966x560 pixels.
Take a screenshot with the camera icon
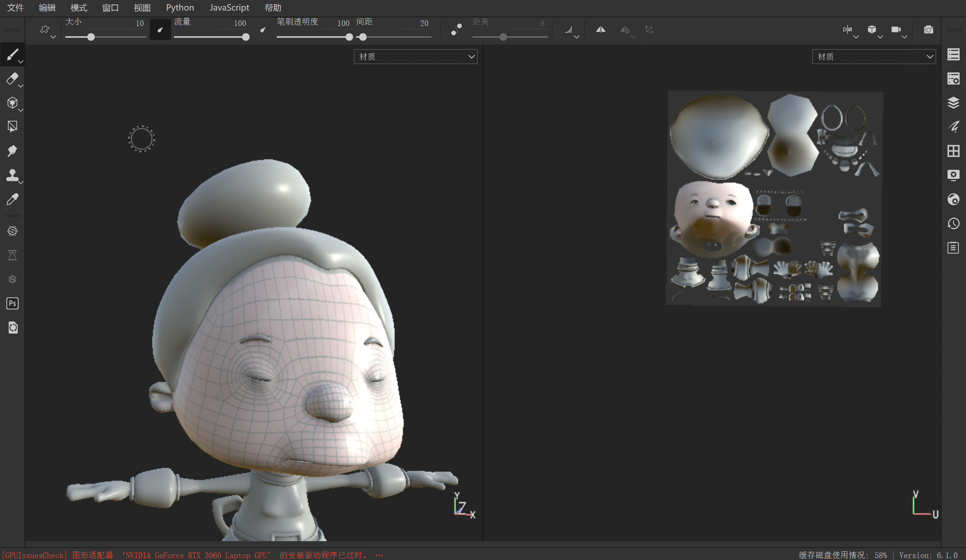tap(928, 29)
